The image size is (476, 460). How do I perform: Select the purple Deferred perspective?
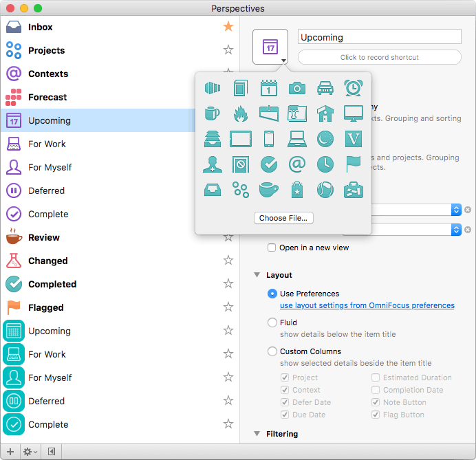(x=97, y=190)
